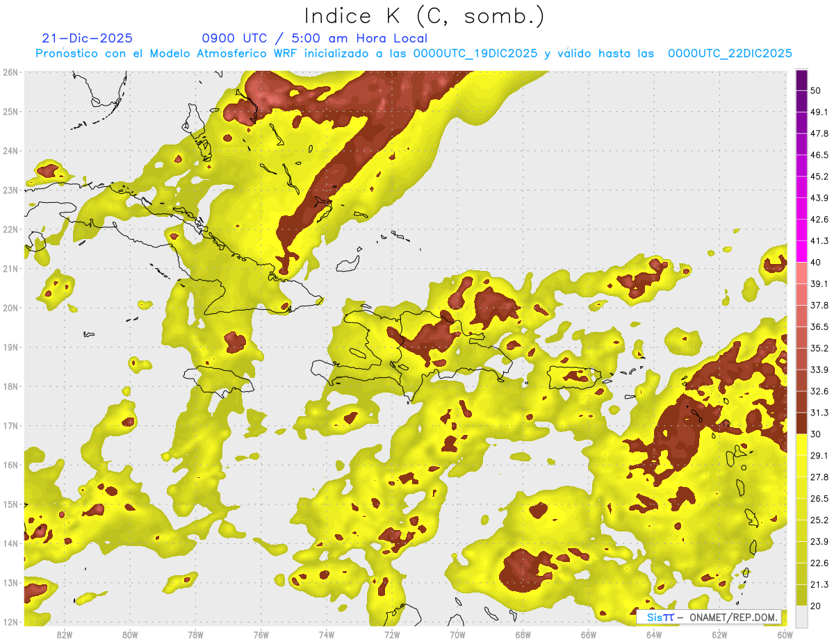Click the colorbar label '43.9'
The height and width of the screenshot is (644, 834).
tap(819, 198)
